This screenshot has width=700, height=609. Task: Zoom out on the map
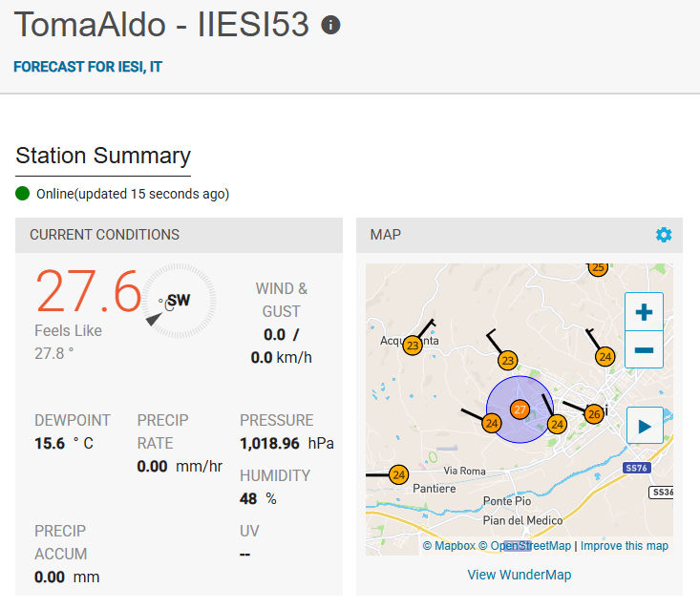point(644,349)
